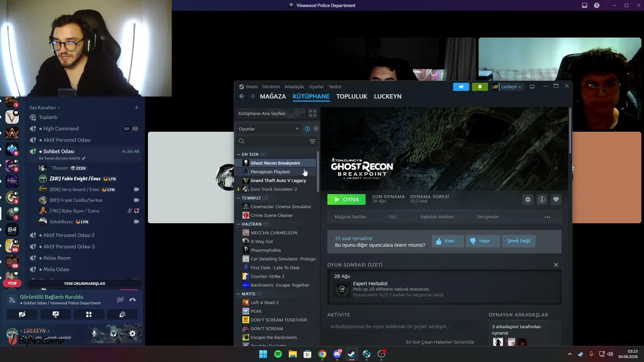Open Expert Herbalist achievement icon
The width and height of the screenshot is (644, 362).
342,289
